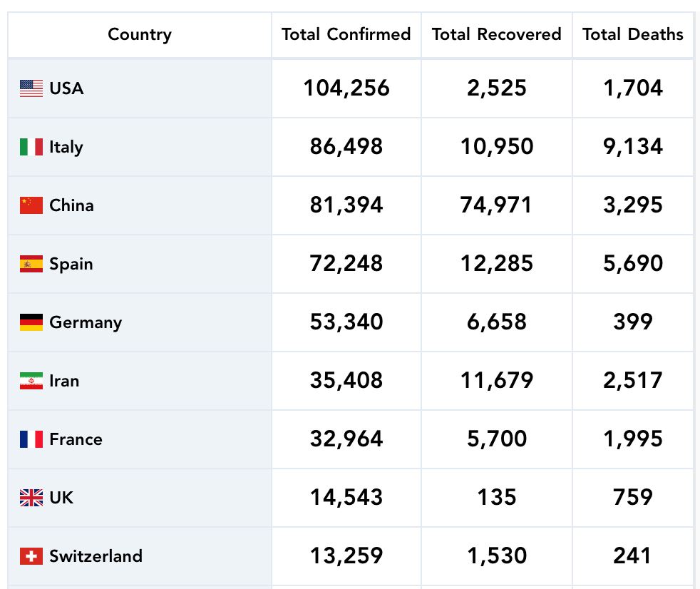This screenshot has height=589, width=700.
Task: Click the UK flag icon
Action: (x=31, y=498)
